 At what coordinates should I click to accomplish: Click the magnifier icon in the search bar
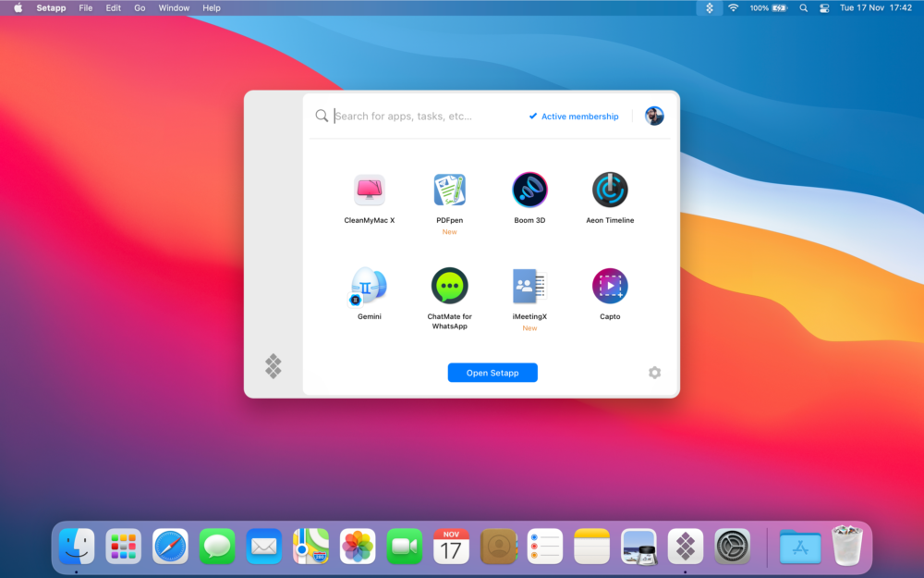coord(322,116)
